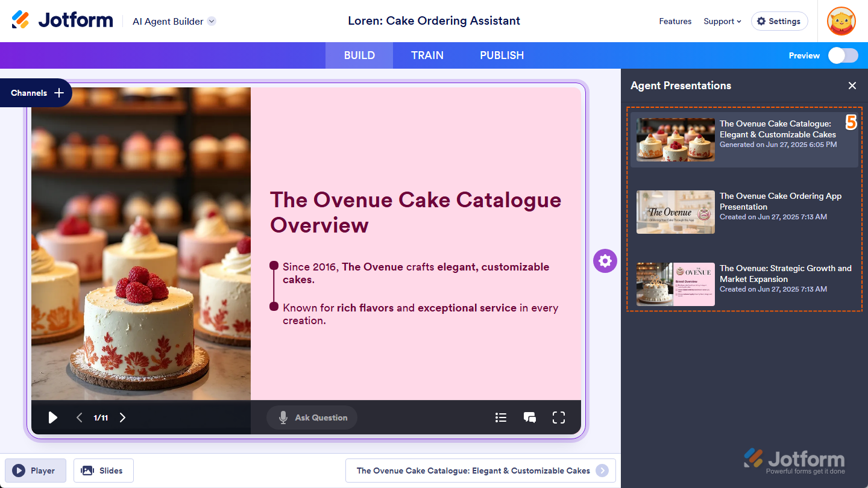Click The Ovenue Cake Ordering App Presentation title
Image resolution: width=868 pixels, height=488 pixels.
[x=781, y=201]
